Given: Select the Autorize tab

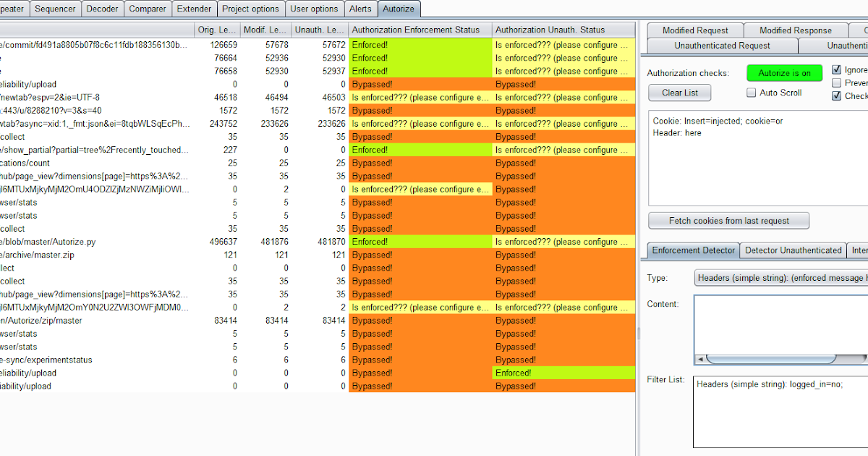Looking at the screenshot, I should click(x=399, y=9).
